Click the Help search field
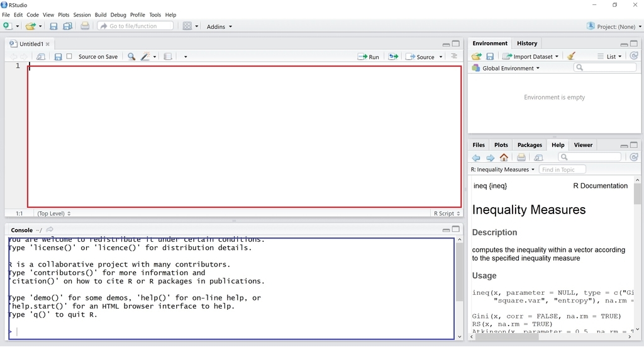Screen dimensions: 644x347 (590, 157)
